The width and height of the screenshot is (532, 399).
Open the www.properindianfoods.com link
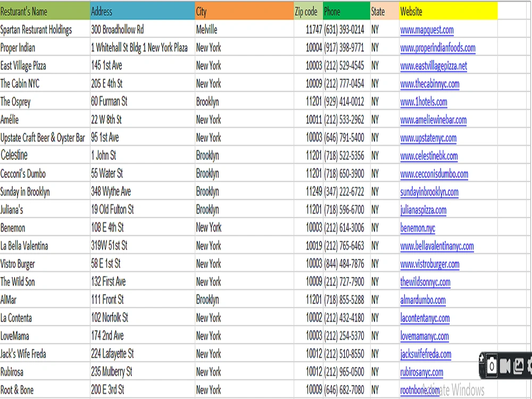[438, 48]
